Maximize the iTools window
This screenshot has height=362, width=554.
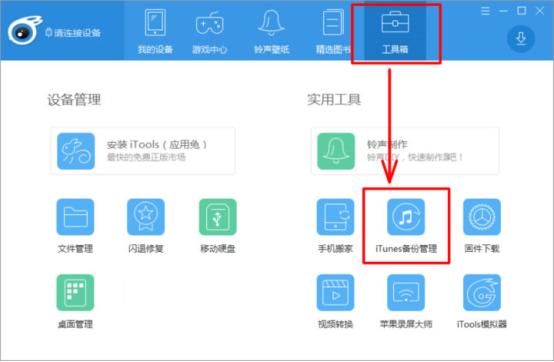click(521, 11)
